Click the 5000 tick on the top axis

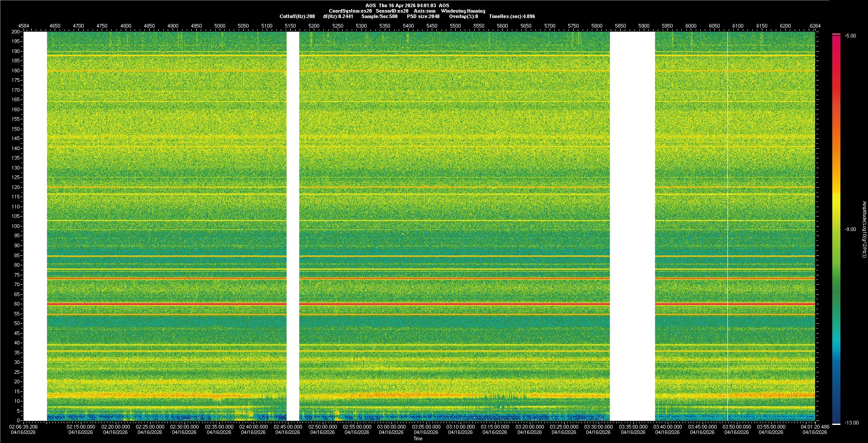click(220, 26)
